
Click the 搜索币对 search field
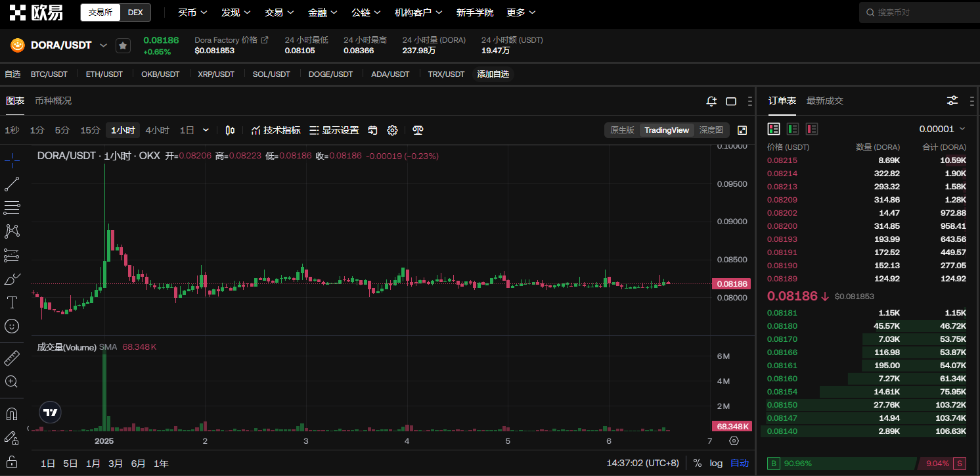pyautogui.click(x=920, y=12)
